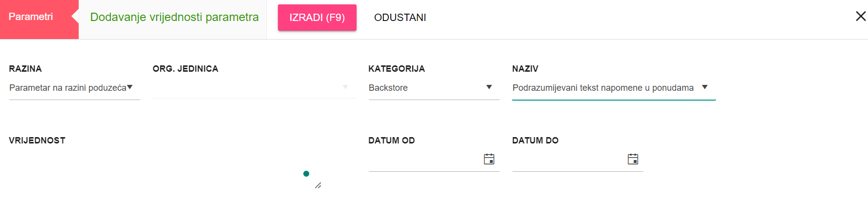This screenshot has width=868, height=202.
Task: Click the arrow next to Backstore
Action: [489, 87]
